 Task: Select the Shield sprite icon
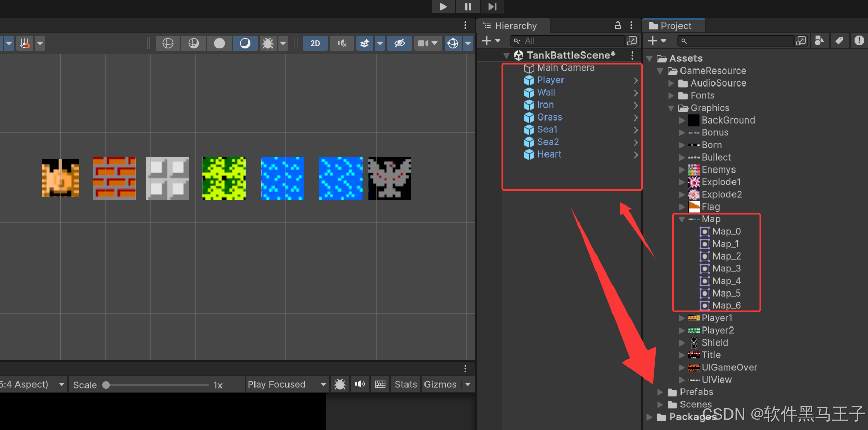tap(694, 343)
